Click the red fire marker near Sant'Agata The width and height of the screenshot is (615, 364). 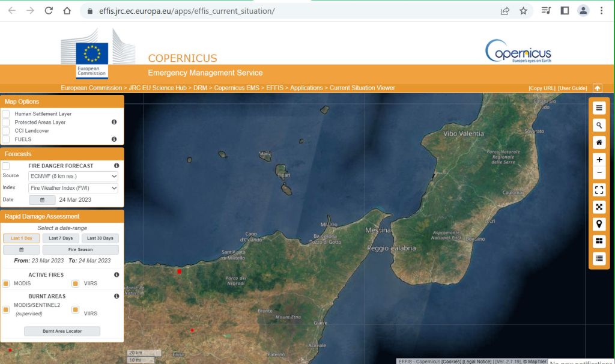pyautogui.click(x=179, y=271)
